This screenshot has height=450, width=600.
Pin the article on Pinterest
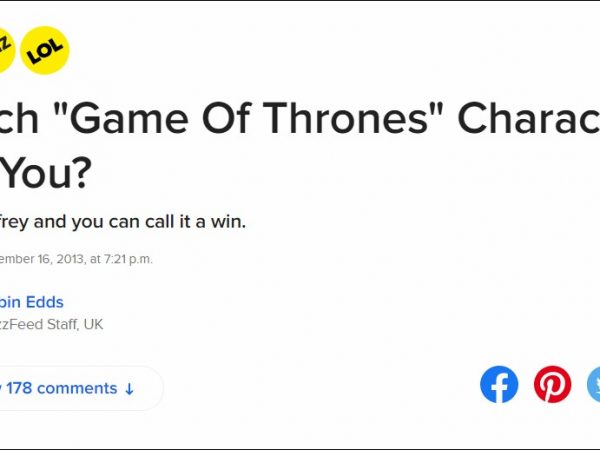point(552,385)
